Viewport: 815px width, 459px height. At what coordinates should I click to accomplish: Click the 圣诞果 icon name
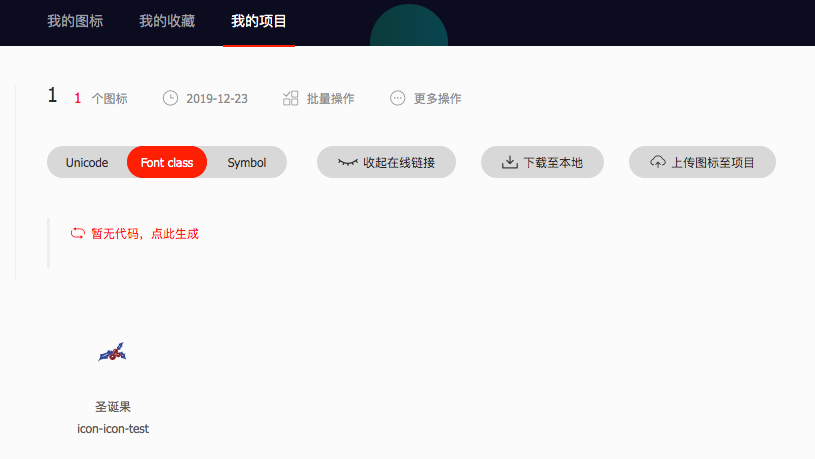tap(113, 406)
